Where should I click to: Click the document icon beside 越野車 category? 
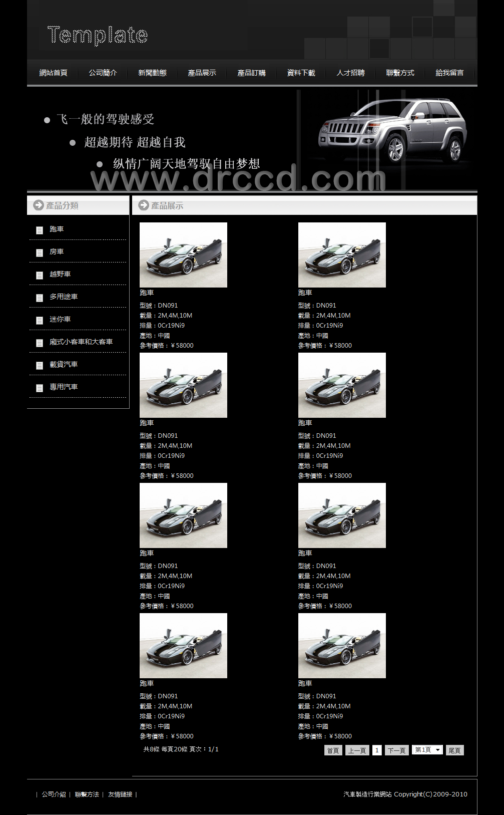click(40, 275)
